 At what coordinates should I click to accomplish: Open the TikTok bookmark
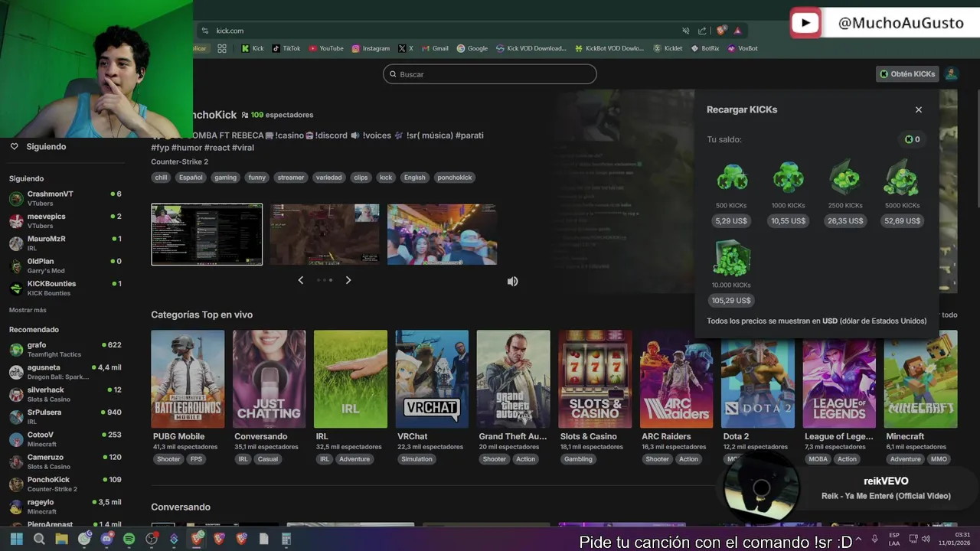pyautogui.click(x=286, y=48)
